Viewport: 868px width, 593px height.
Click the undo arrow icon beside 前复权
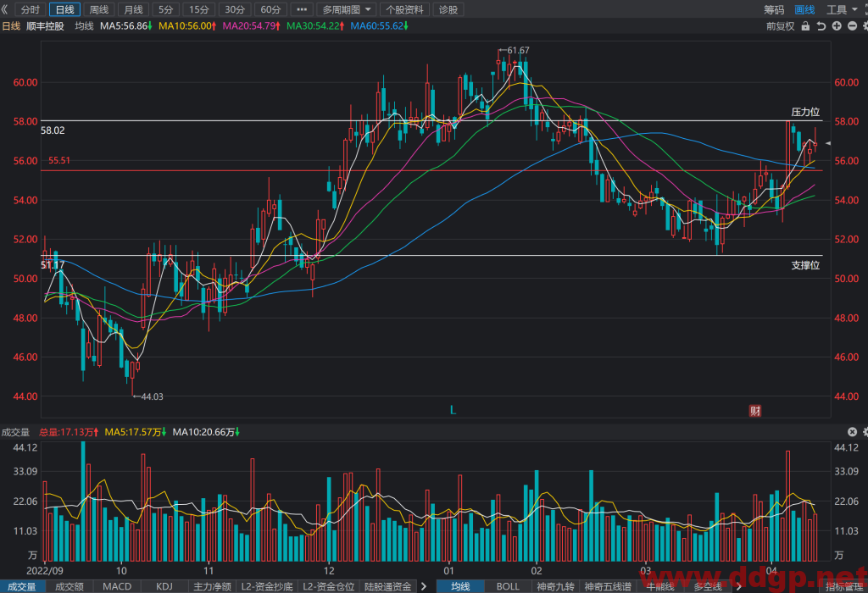[x=821, y=26]
